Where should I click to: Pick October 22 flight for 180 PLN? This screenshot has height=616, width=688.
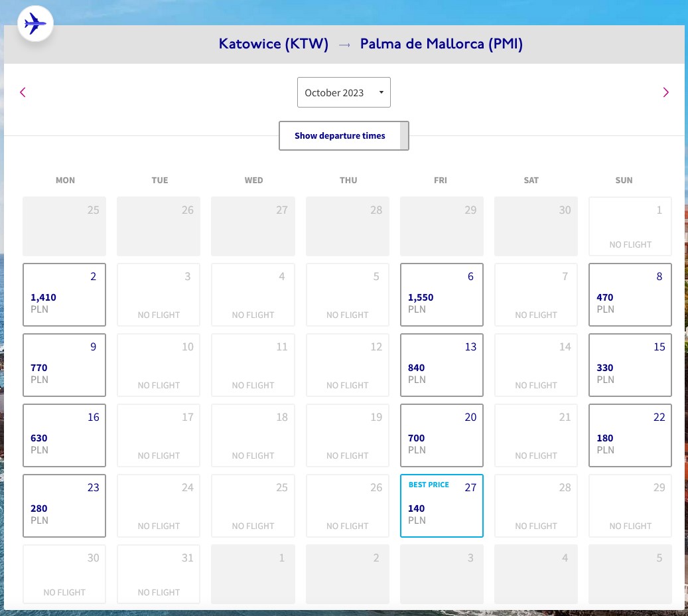(630, 435)
